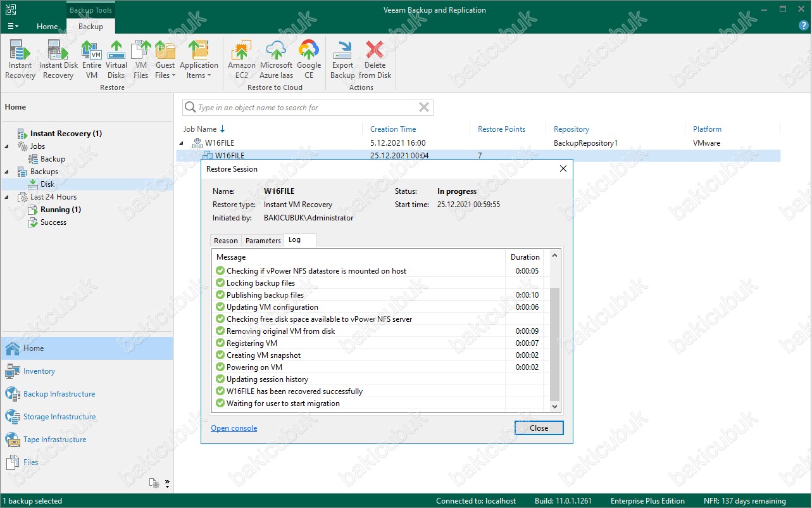This screenshot has width=812, height=508.
Task: Open the Backup Infrastructure view
Action: click(86, 394)
